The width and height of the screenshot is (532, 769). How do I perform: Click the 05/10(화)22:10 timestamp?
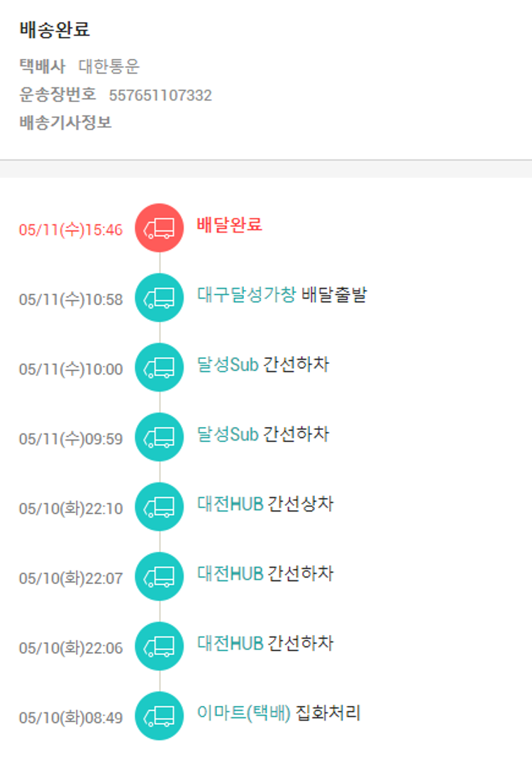click(71, 509)
